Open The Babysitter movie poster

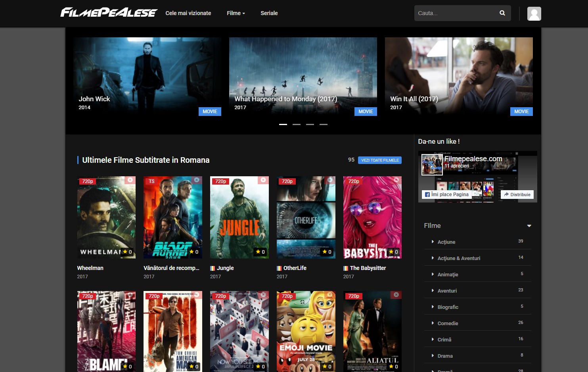372,217
